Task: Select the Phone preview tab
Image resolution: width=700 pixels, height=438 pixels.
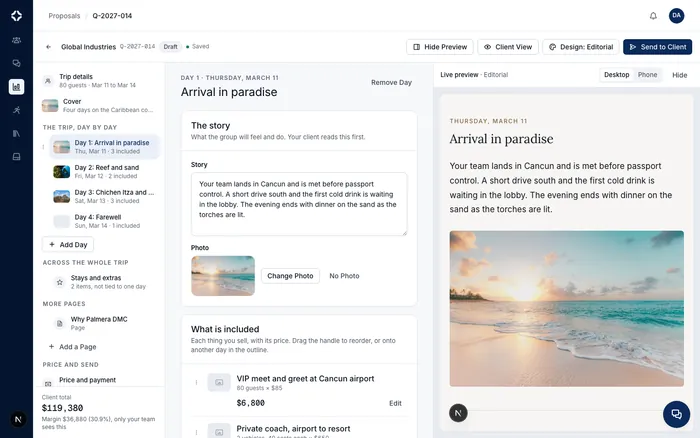Action: pos(647,75)
